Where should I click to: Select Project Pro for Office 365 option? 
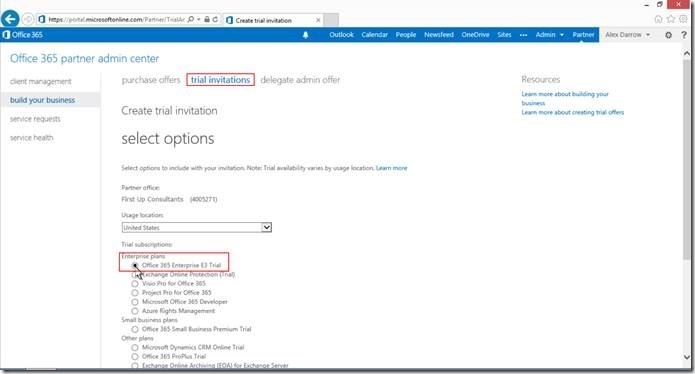pos(135,293)
